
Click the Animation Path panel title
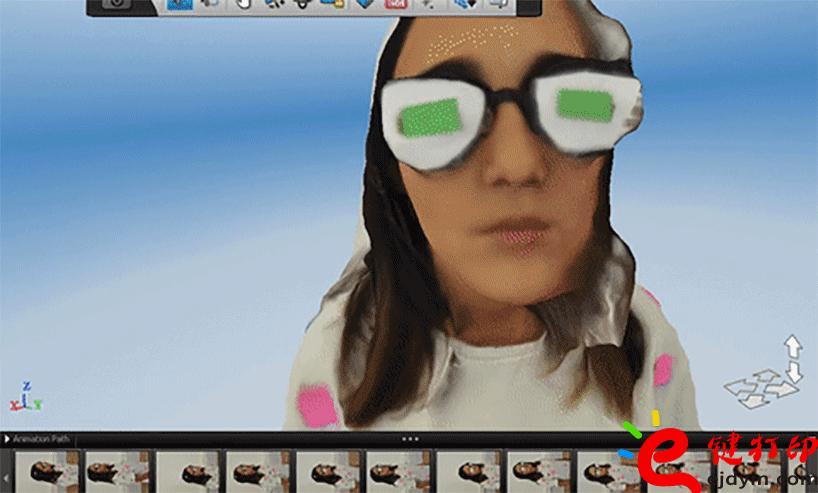pyautogui.click(x=40, y=438)
